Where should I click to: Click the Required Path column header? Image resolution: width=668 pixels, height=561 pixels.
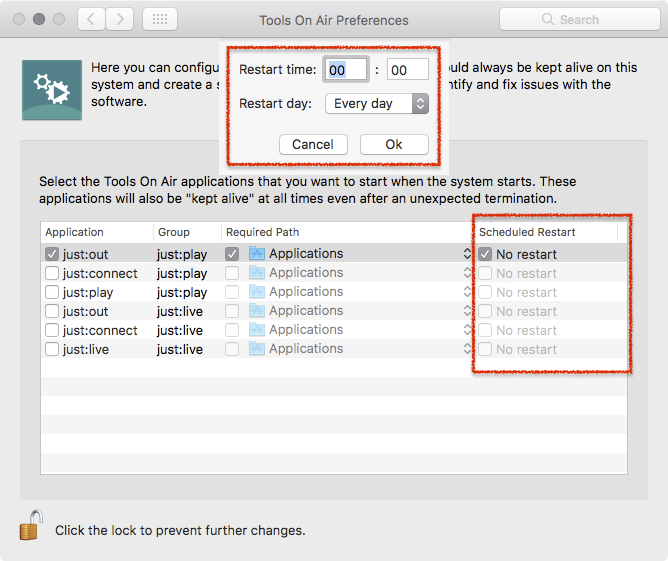[347, 232]
